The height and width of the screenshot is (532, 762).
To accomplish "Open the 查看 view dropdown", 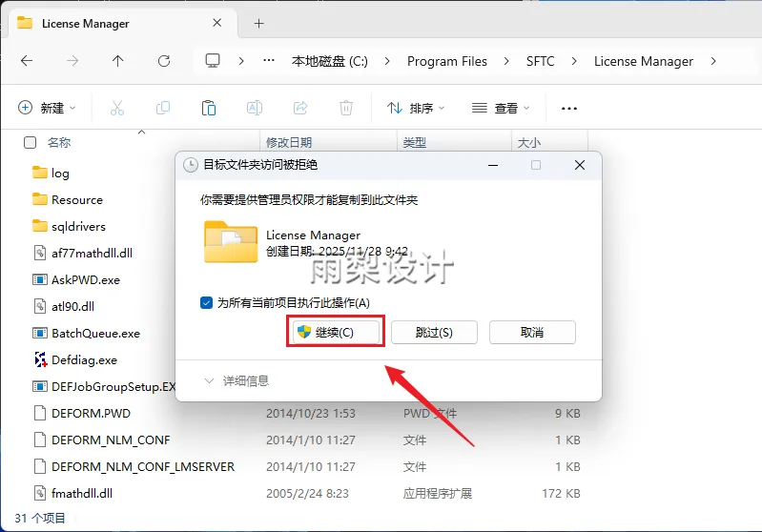I will 501,108.
